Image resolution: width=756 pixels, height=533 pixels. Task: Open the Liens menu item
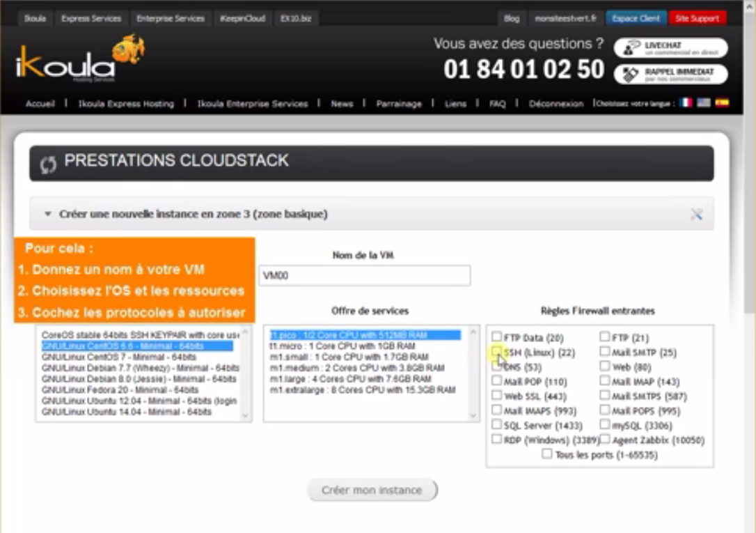[455, 104]
